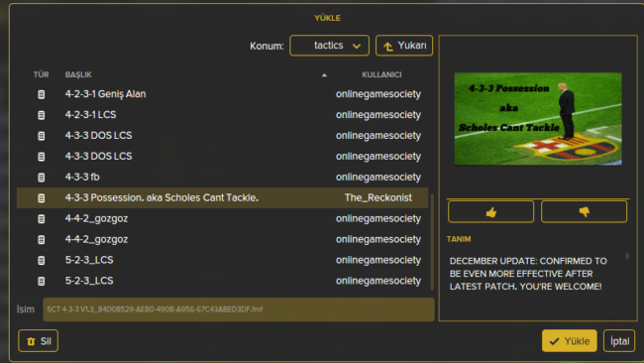Select the 4-2-3-1 LCS tactic
This screenshot has width=644, height=363.
tap(222, 115)
